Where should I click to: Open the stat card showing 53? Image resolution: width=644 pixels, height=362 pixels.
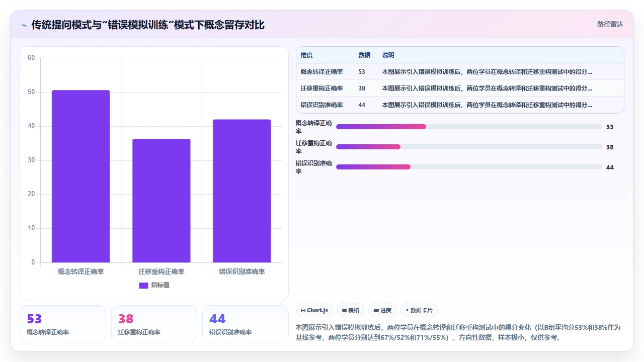tap(63, 324)
